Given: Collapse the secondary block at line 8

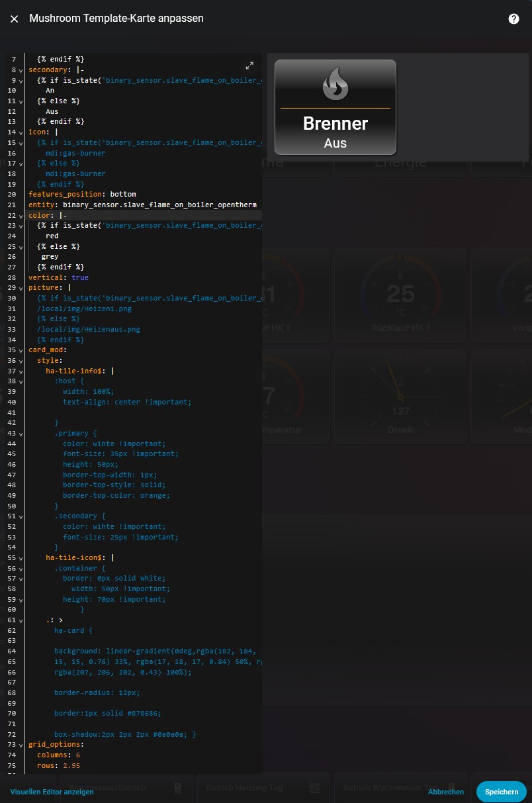Looking at the screenshot, I should click(21, 70).
